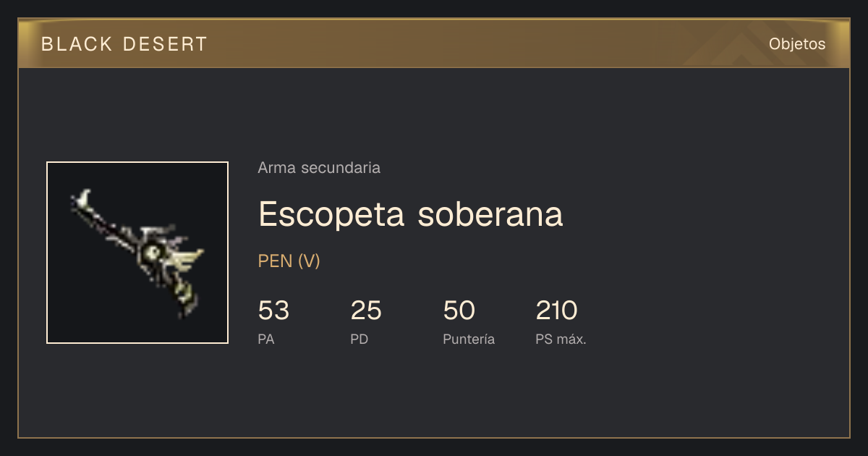Click the BLACK DESERT header title
Image resolution: width=868 pixels, height=456 pixels.
click(124, 44)
